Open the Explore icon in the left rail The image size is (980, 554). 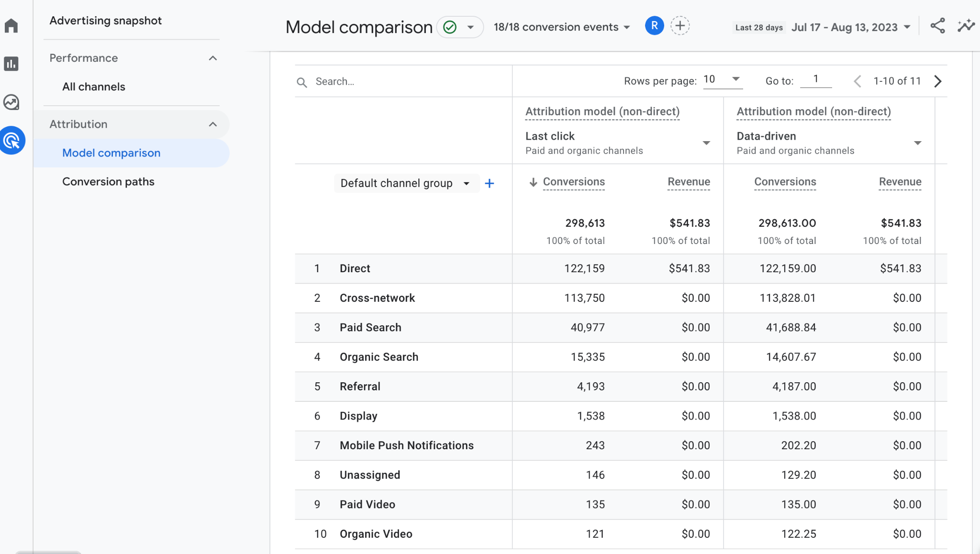[x=11, y=102]
